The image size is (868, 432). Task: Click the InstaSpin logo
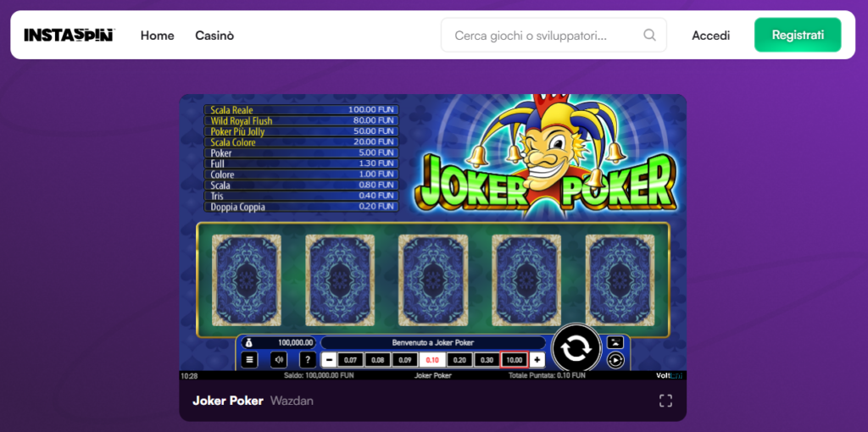[x=70, y=35]
